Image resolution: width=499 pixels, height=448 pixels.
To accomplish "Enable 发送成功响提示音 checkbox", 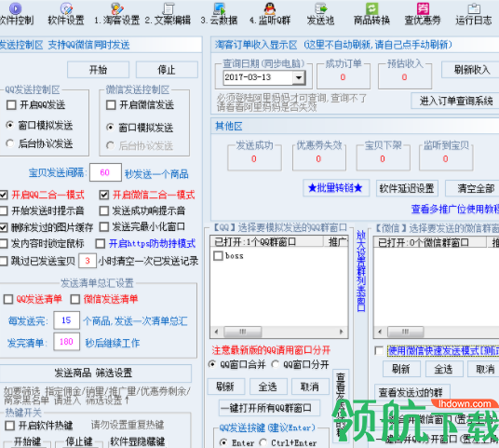I will 104,210.
